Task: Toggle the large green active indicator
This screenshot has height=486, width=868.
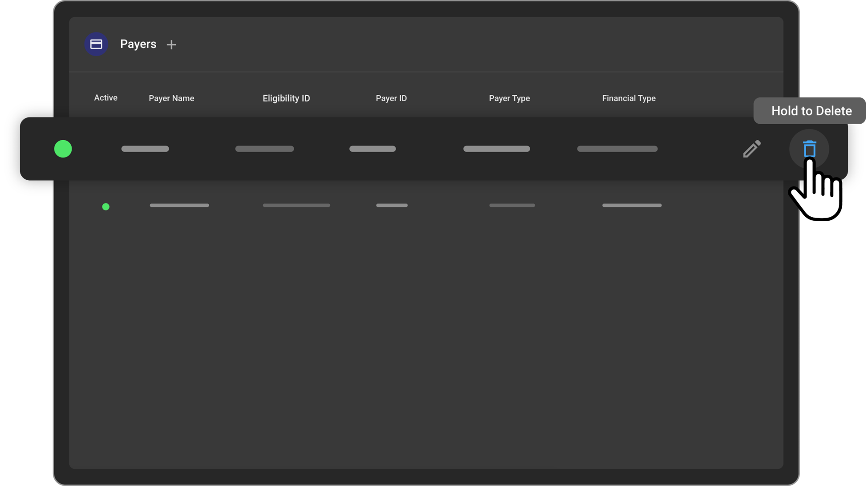Action: (63, 149)
